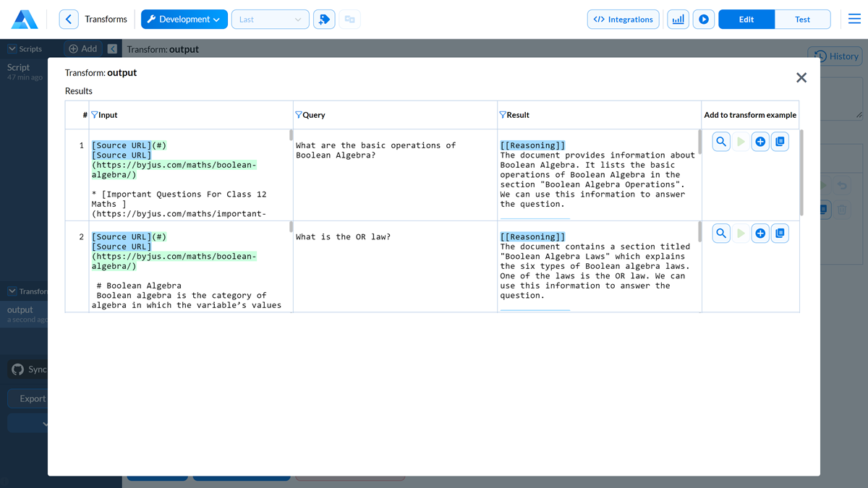Open the Development environment dropdown
The height and width of the screenshot is (488, 868).
pos(184,19)
